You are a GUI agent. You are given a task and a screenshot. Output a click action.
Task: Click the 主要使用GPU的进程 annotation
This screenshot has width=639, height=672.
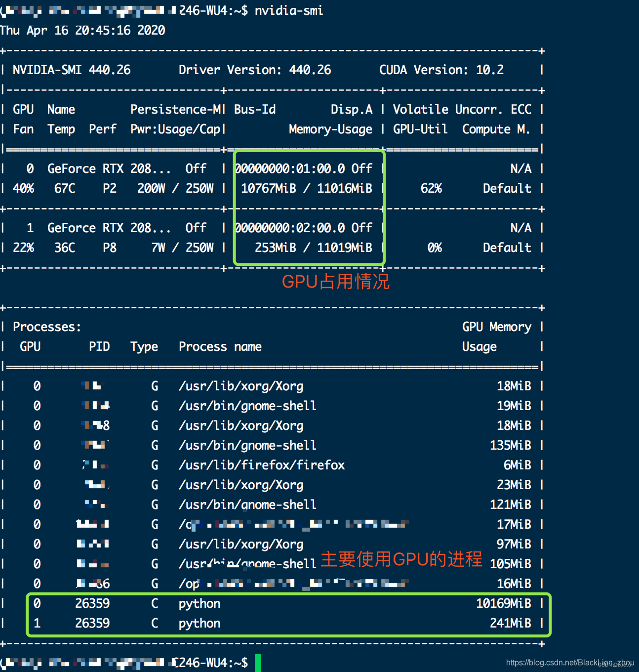[x=401, y=559]
